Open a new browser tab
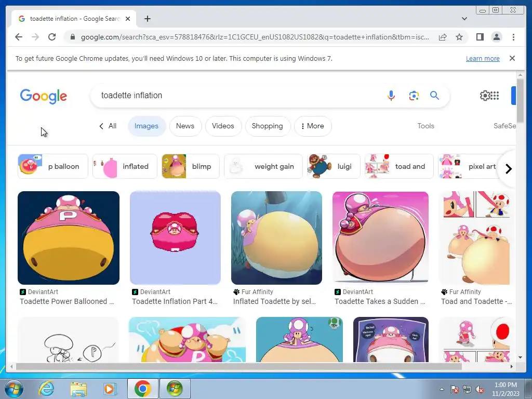Screen dimensions: 532x399 click(147, 19)
